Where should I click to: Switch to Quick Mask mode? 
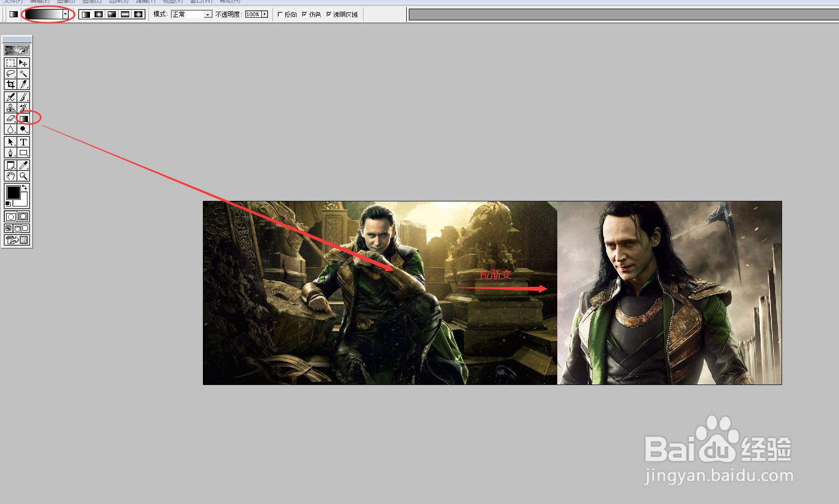(23, 217)
